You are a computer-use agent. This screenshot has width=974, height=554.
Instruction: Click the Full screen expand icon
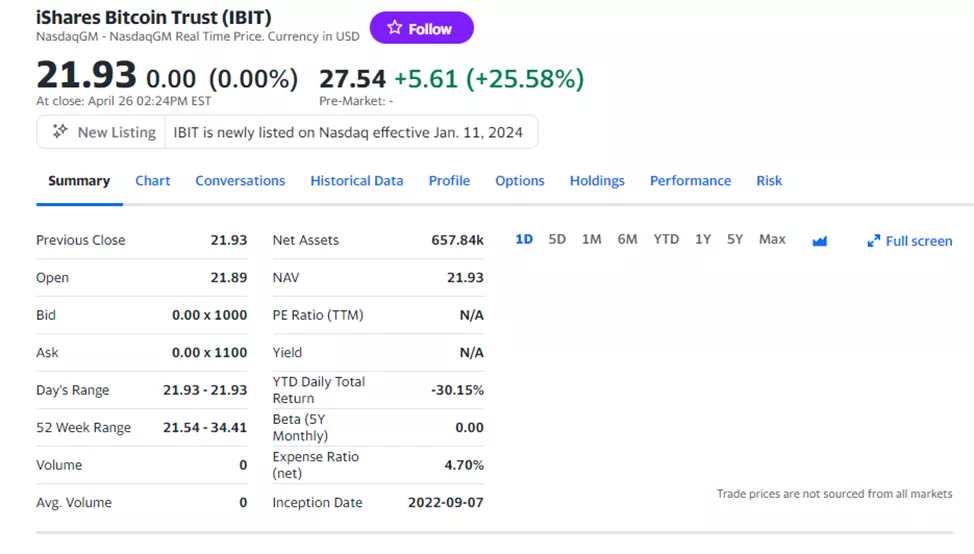coord(874,241)
